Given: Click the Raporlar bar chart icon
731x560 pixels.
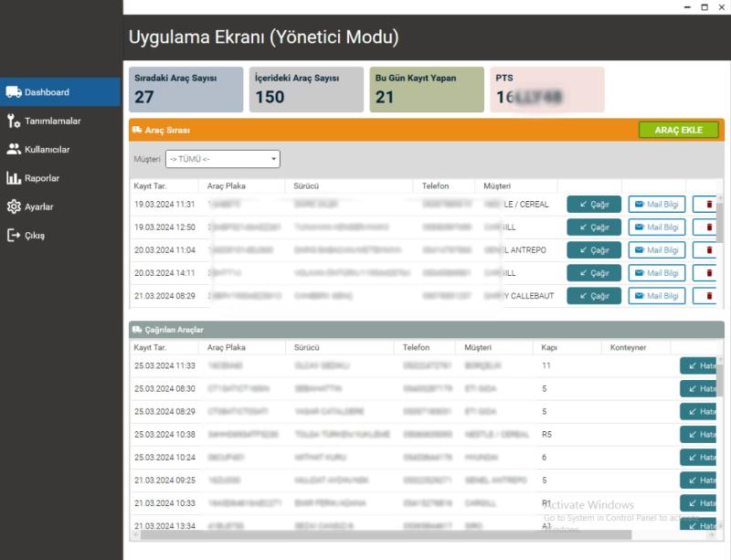Looking at the screenshot, I should pyautogui.click(x=14, y=178).
